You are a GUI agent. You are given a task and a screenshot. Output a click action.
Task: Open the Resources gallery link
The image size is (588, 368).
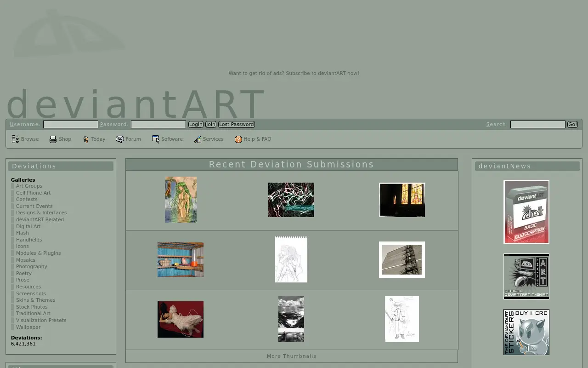pyautogui.click(x=28, y=287)
